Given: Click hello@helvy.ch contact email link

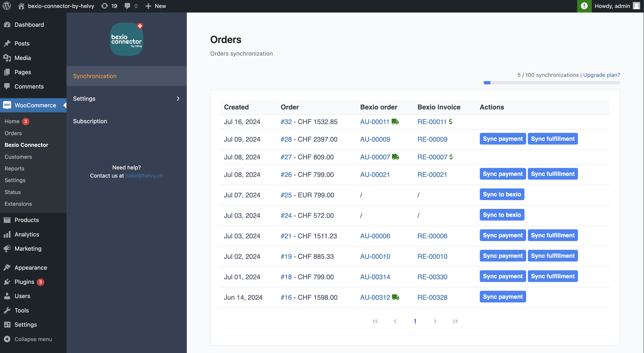Looking at the screenshot, I should 144,175.
